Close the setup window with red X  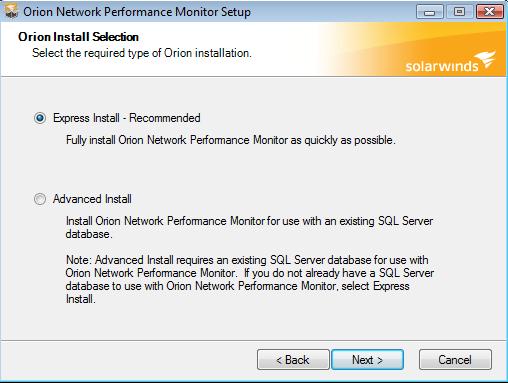[489, 12]
